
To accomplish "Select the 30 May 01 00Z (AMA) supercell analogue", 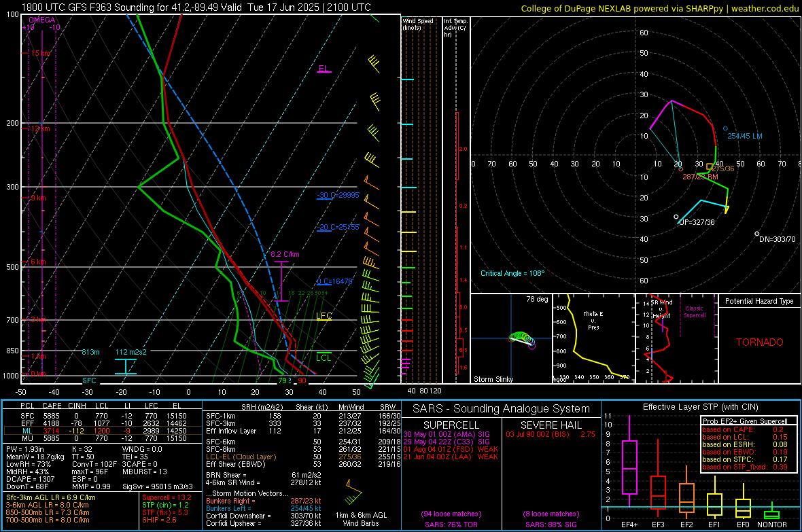I will (x=447, y=434).
